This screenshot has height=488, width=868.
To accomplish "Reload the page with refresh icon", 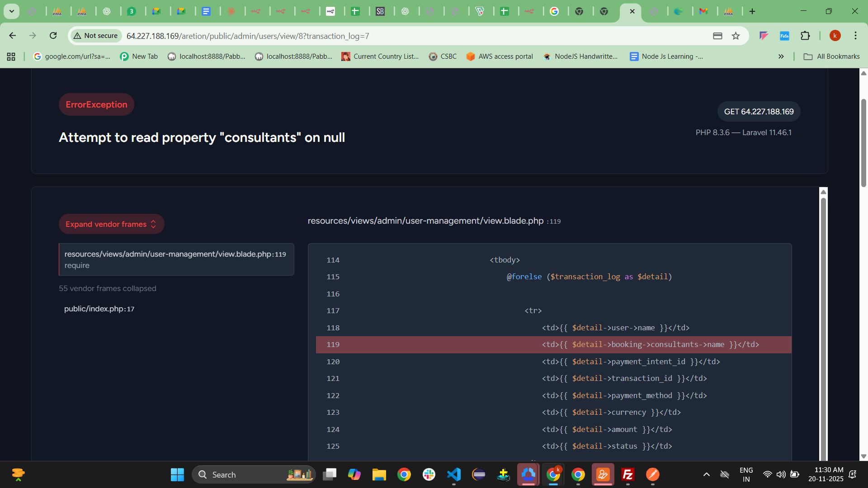I will click(53, 36).
